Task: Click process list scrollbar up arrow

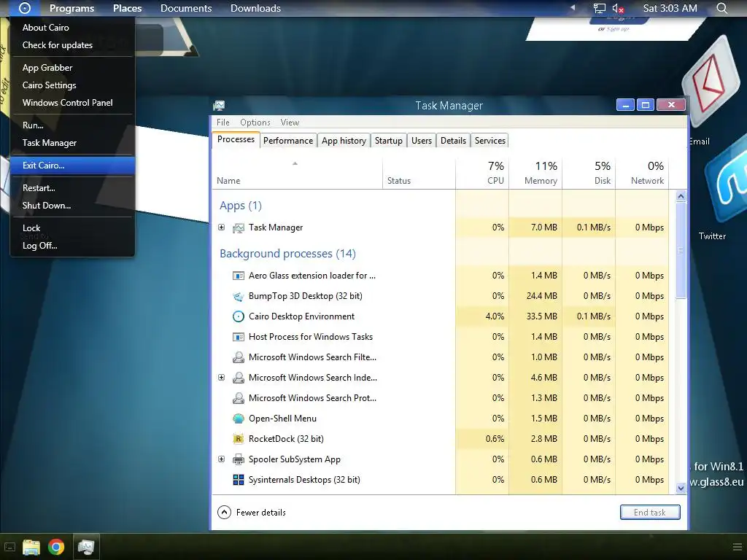Action: 681,195
